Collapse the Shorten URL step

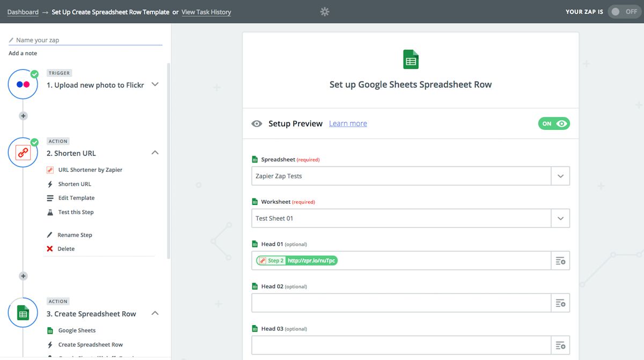[x=155, y=153]
